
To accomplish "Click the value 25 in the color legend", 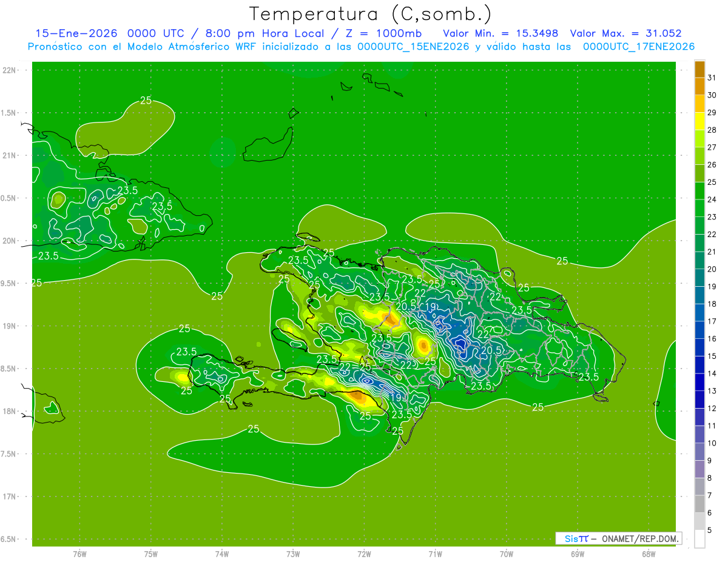I will (712, 182).
